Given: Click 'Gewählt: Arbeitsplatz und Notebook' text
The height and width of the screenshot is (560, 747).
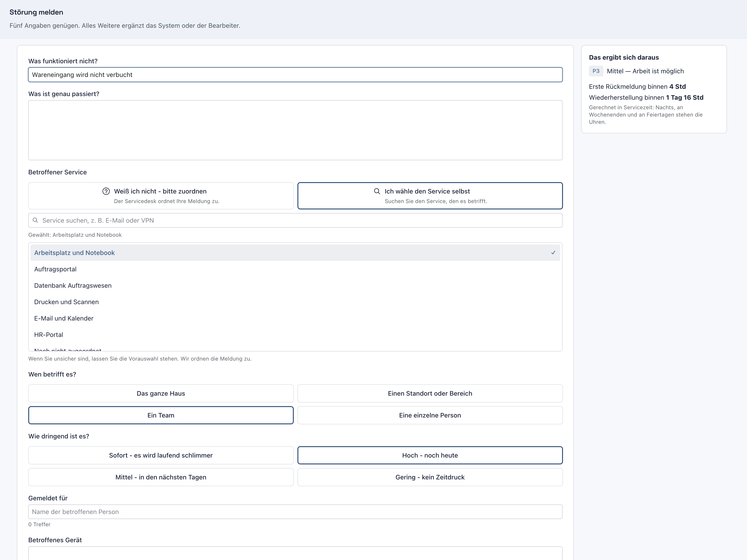Looking at the screenshot, I should (75, 235).
